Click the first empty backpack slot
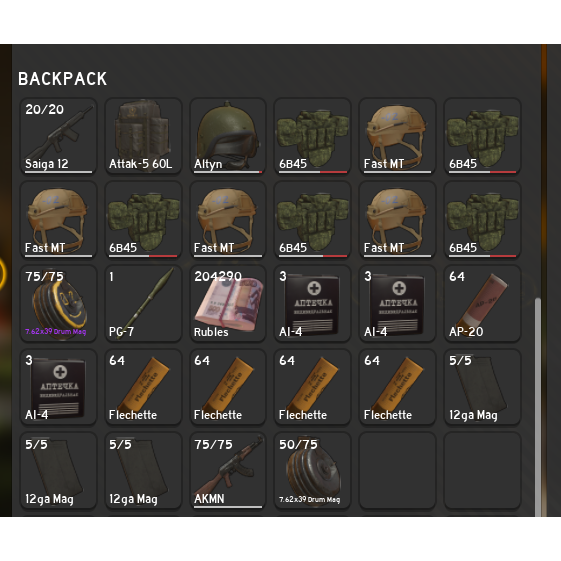The image size is (561, 561). 397,471
